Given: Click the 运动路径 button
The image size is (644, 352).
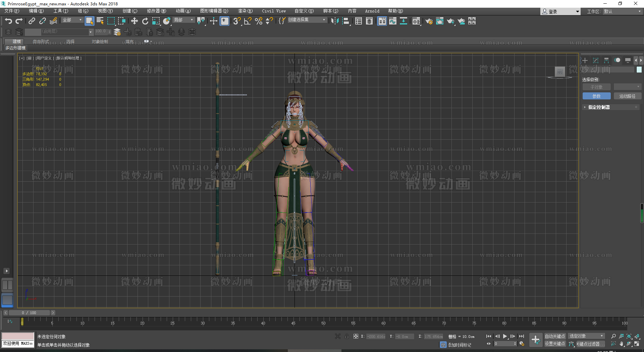Looking at the screenshot, I should point(627,96).
